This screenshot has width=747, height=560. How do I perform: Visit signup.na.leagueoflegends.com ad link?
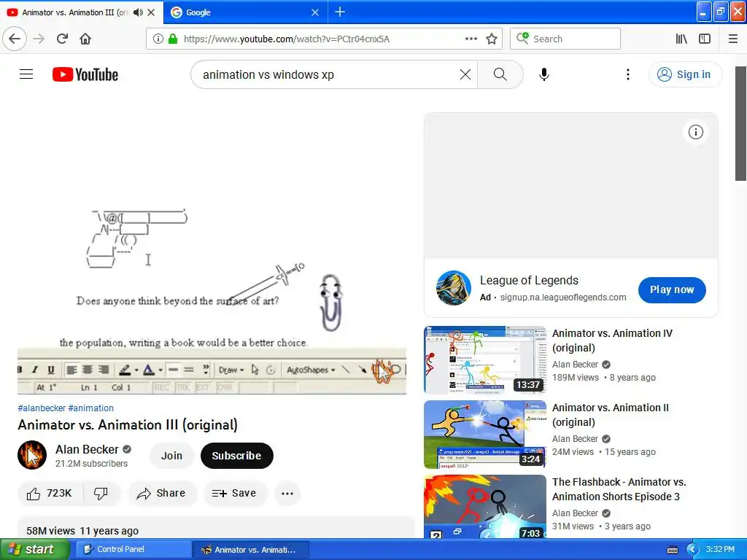point(563,297)
